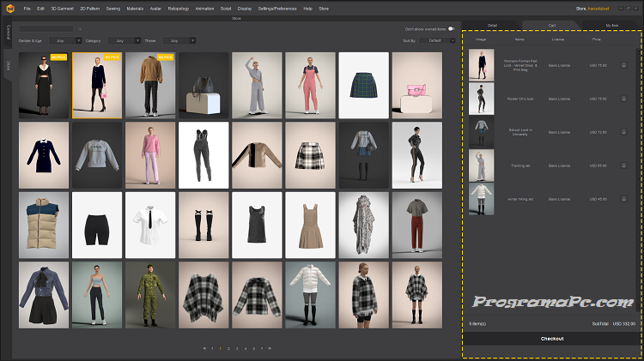Image resolution: width=644 pixels, height=361 pixels.
Task: Open the 3D Garment menu
Action: pos(62,9)
